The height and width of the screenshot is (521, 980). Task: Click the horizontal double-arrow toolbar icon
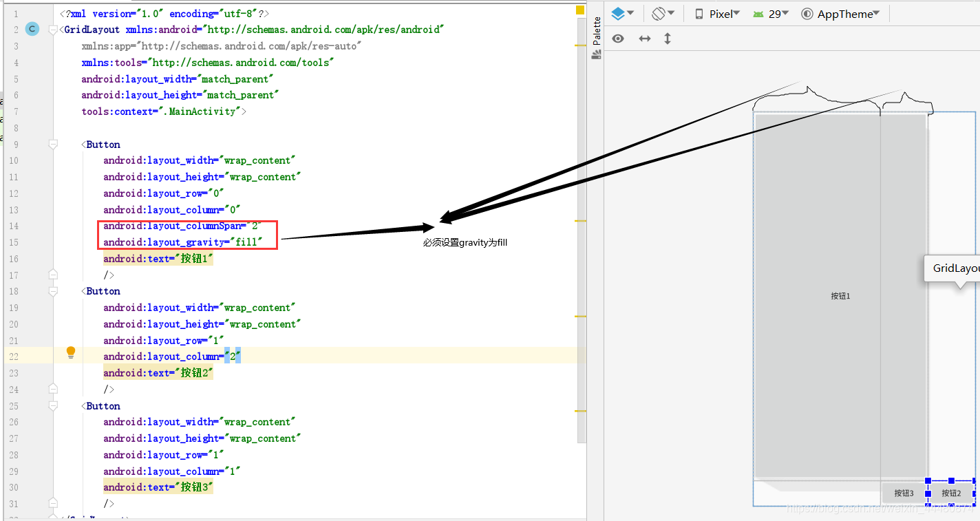click(645, 39)
